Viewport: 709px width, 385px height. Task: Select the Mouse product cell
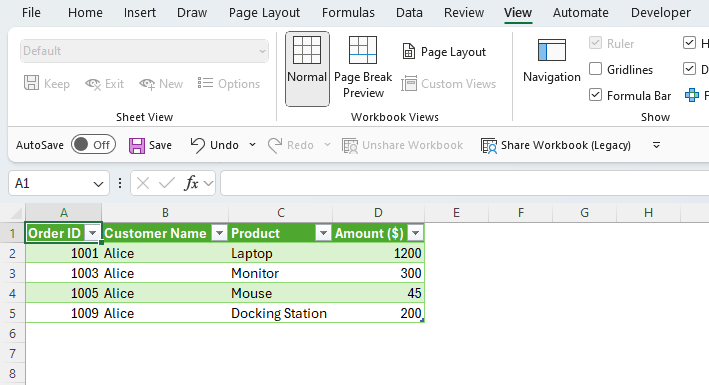(x=280, y=293)
